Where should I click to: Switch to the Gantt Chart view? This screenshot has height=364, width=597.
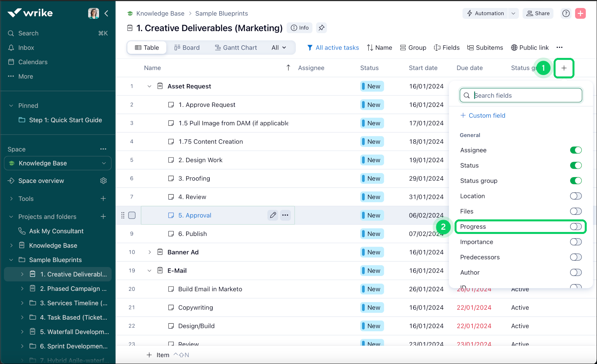[x=236, y=48]
